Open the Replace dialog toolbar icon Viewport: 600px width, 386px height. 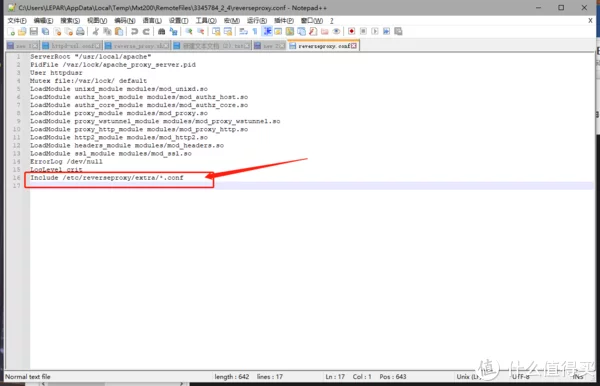coord(173,32)
